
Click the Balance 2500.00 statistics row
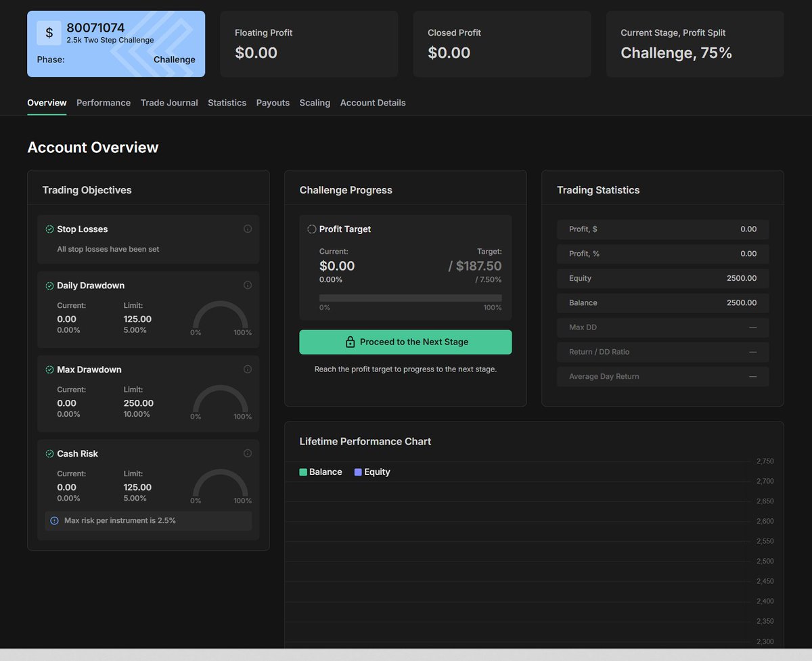pyautogui.click(x=662, y=303)
